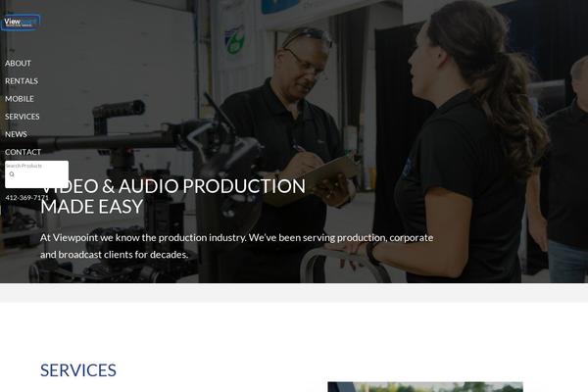The width and height of the screenshot is (588, 392).
Task: Click the Video & Audio Production Made Easy headline
Action: point(172,196)
